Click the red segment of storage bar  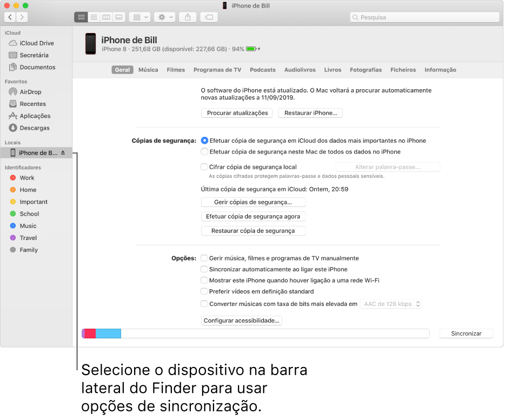tap(90, 334)
